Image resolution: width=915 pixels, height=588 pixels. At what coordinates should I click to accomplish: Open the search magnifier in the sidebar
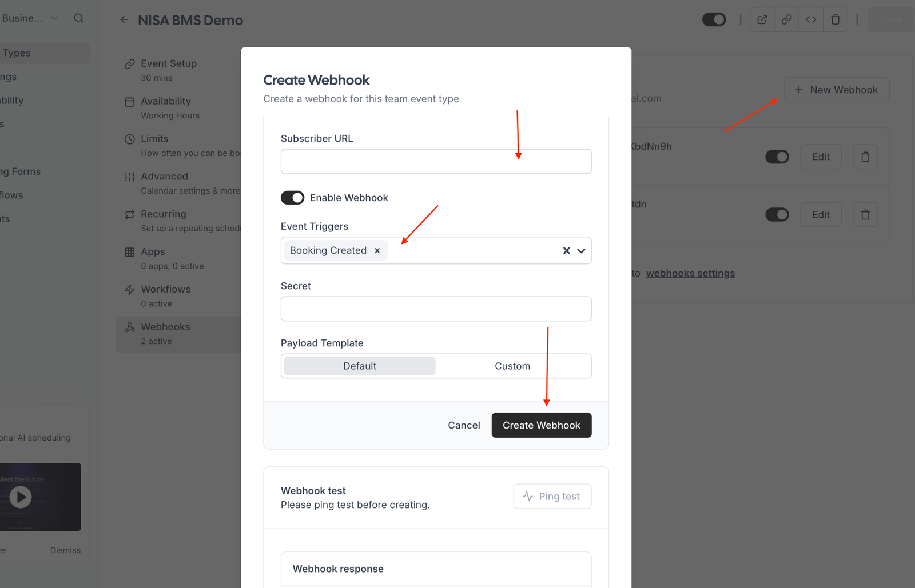click(79, 18)
